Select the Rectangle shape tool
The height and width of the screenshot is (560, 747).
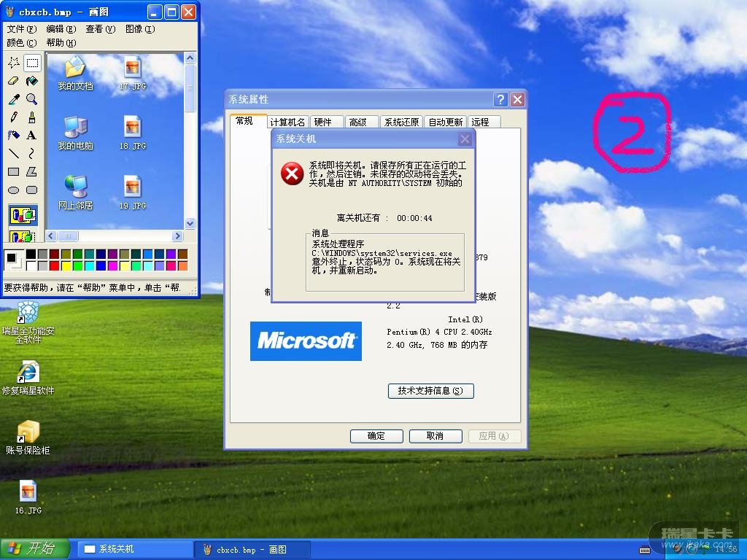(x=13, y=172)
